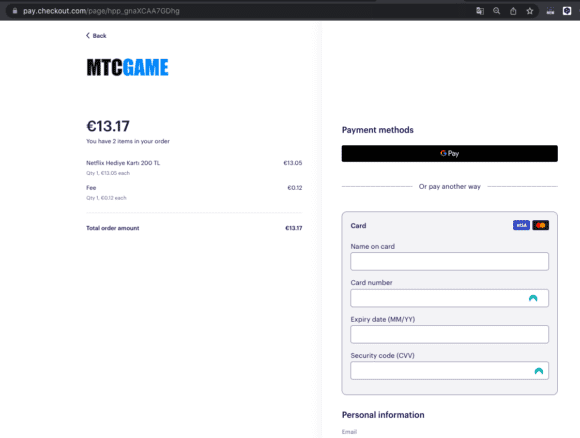Pay with the Google Pay button
This screenshot has height=438, width=580.
[449, 153]
